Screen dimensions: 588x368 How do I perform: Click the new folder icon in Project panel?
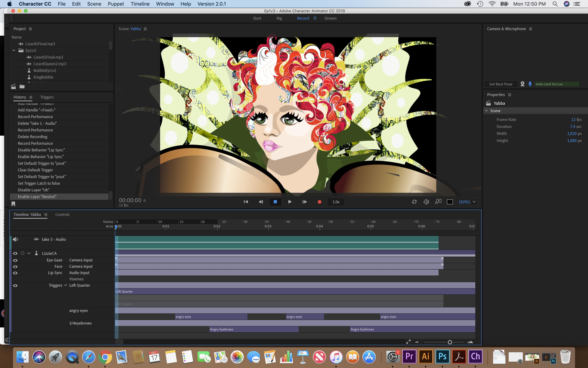coord(22,86)
